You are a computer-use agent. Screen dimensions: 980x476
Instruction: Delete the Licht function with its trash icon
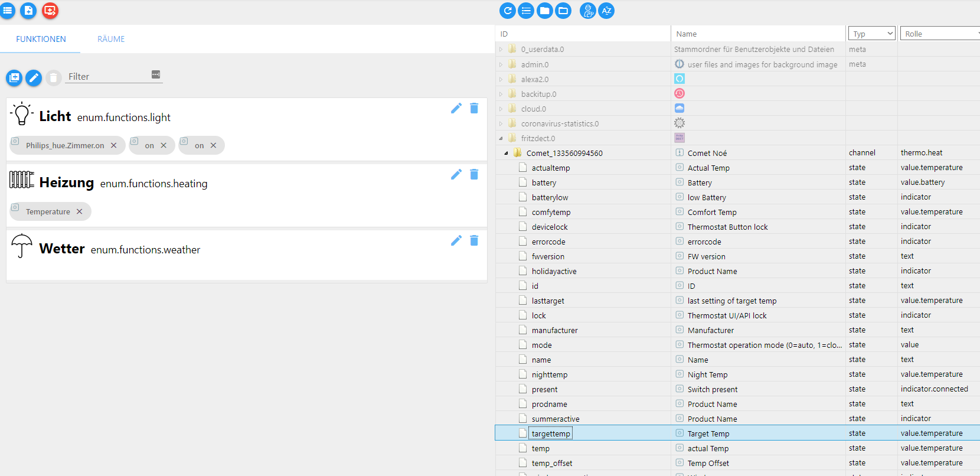click(x=474, y=108)
